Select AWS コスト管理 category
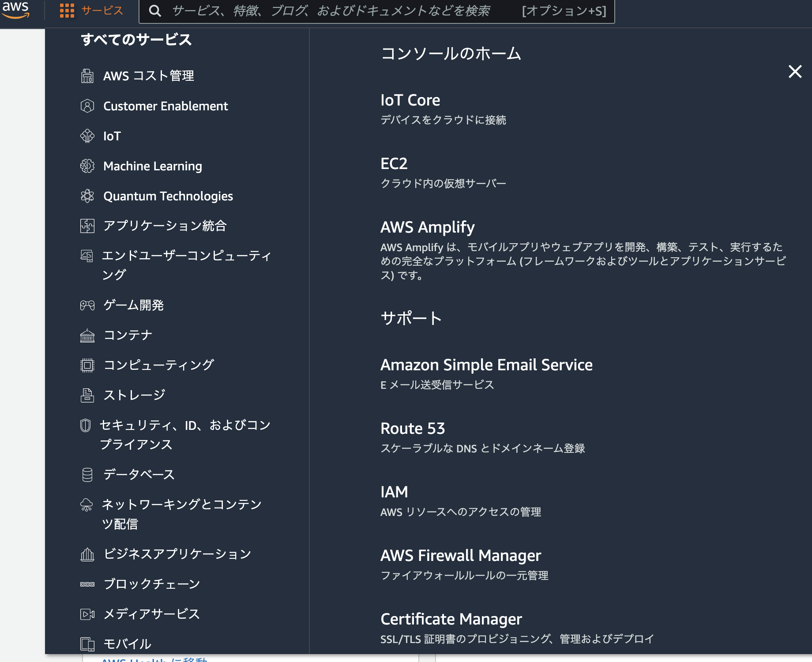 tap(149, 76)
